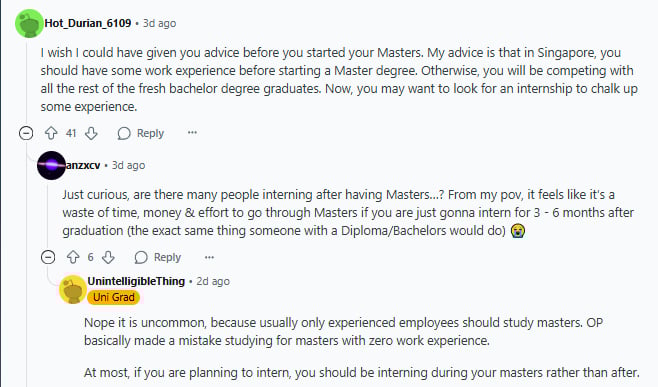Click the 3d ago timestamp next to anzxcv
Image resolution: width=658 pixels, height=387 pixels.
[x=128, y=165]
